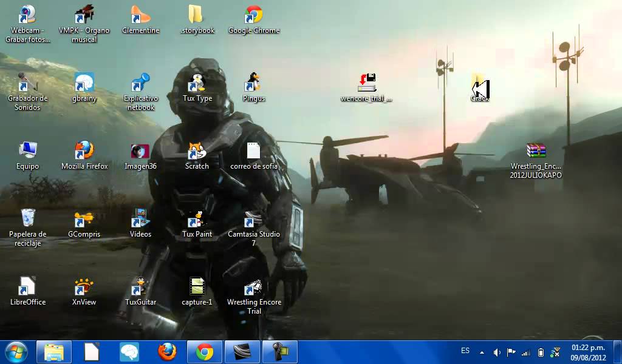622x364 pixels.
Task: Open Action Center flag icon
Action: tap(511, 352)
